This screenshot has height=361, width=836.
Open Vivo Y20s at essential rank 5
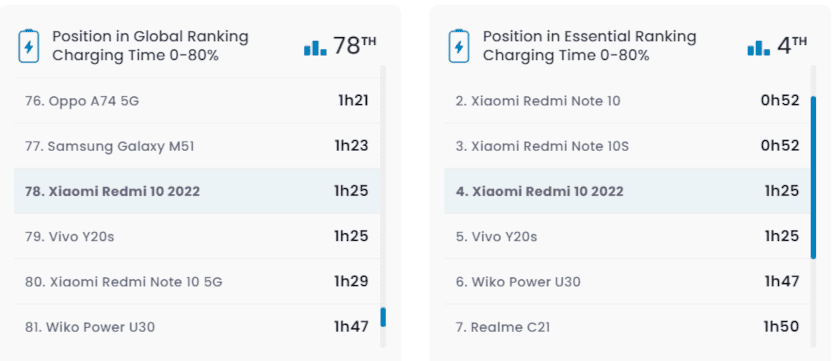click(x=627, y=236)
